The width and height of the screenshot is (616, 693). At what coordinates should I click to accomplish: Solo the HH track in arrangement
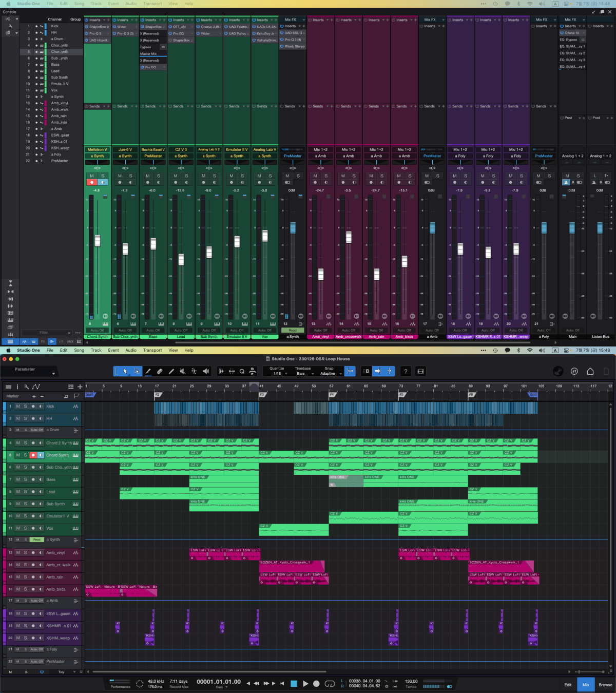[25, 418]
